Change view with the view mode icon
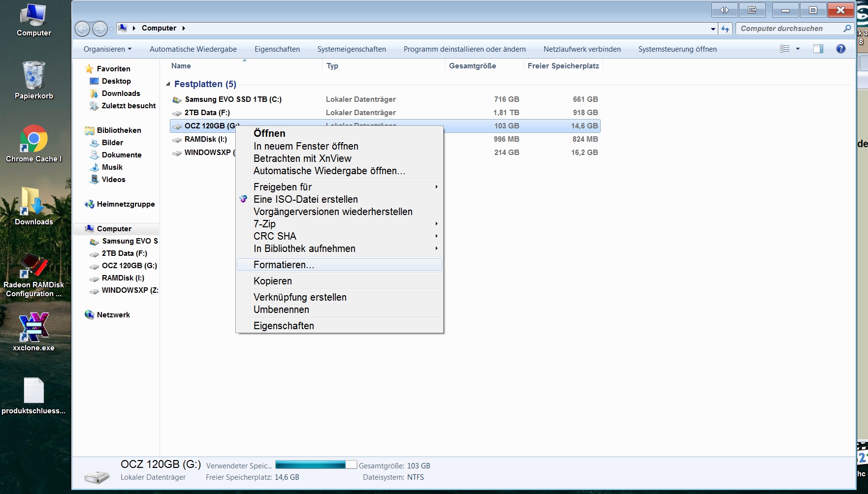Viewport: 868px width, 494px height. tap(785, 49)
